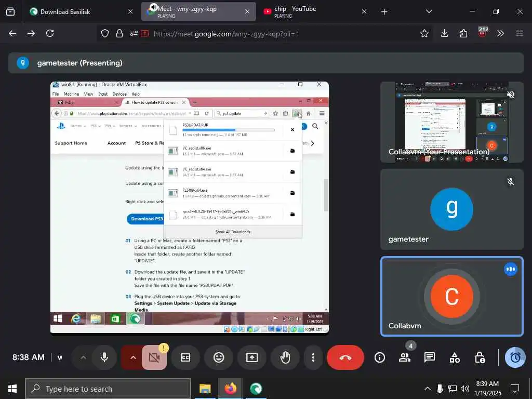Image resolution: width=532 pixels, height=399 pixels.
Task: Open Firefox View icon at top left
Action: [x=10, y=12]
